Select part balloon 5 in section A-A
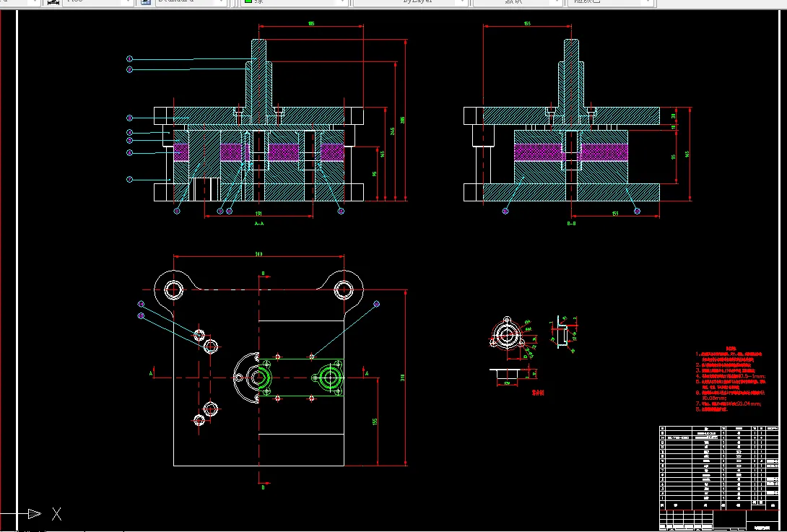 click(129, 141)
